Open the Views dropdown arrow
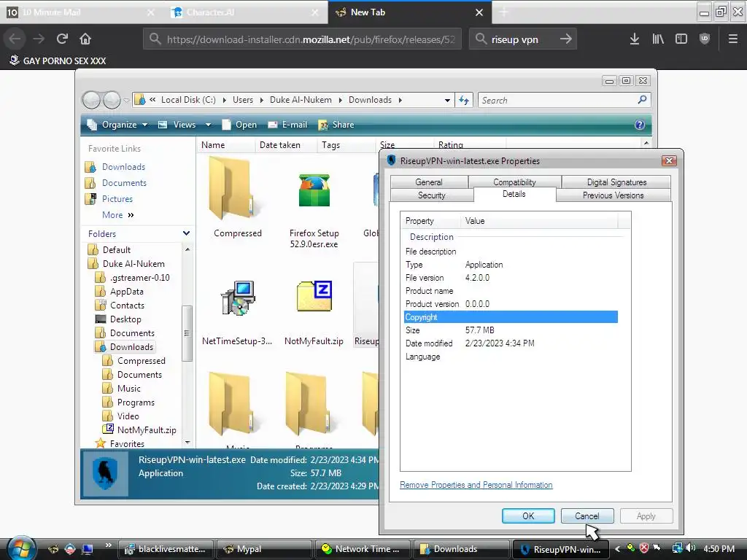The height and width of the screenshot is (560, 747). point(208,125)
